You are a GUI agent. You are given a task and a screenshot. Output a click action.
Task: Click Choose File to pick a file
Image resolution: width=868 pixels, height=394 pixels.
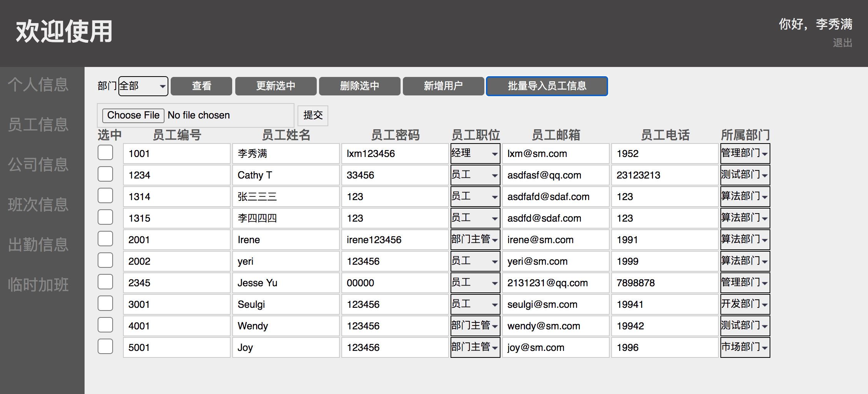133,115
